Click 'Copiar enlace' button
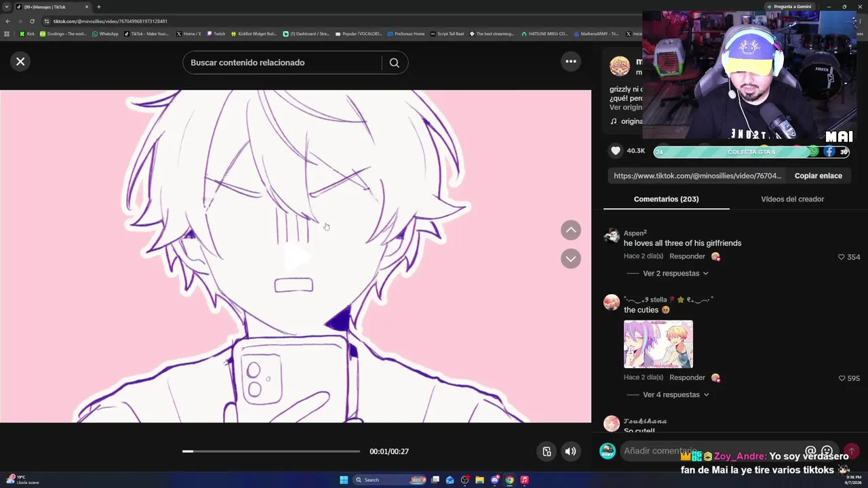Screen dimensions: 868x488 (x=818, y=176)
